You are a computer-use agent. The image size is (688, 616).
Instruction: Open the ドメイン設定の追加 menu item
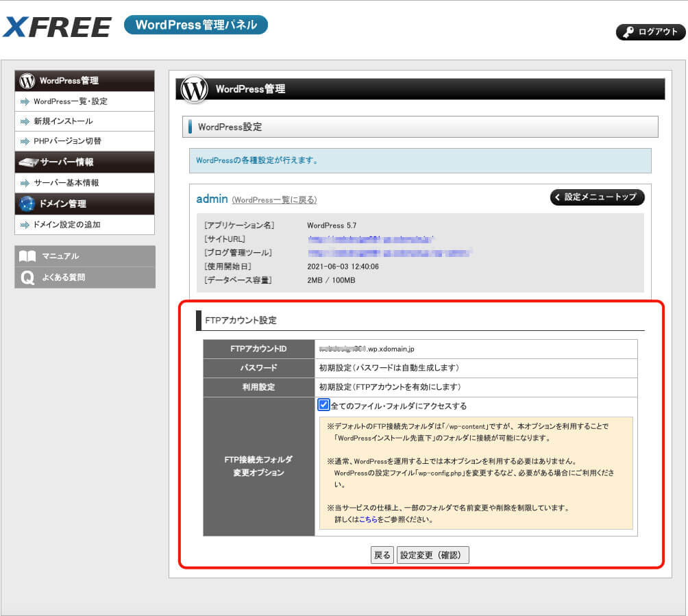85,225
